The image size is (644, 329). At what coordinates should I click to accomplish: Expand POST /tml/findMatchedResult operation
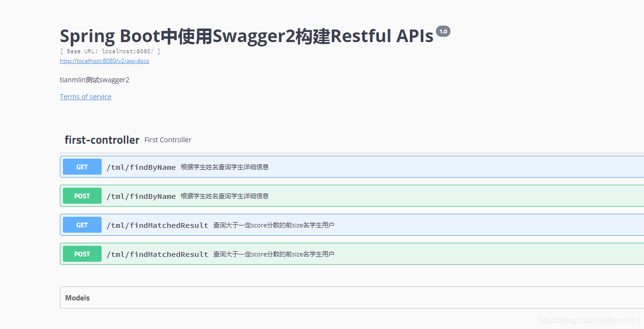tap(352, 254)
